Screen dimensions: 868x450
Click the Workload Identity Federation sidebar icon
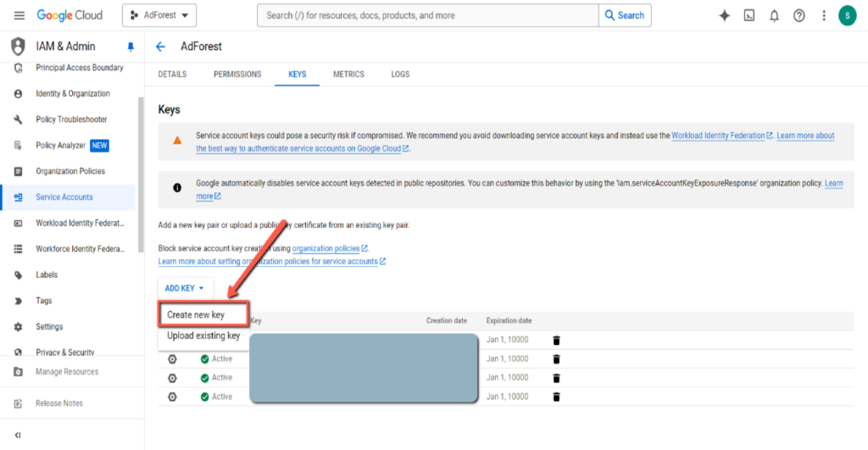[19, 223]
